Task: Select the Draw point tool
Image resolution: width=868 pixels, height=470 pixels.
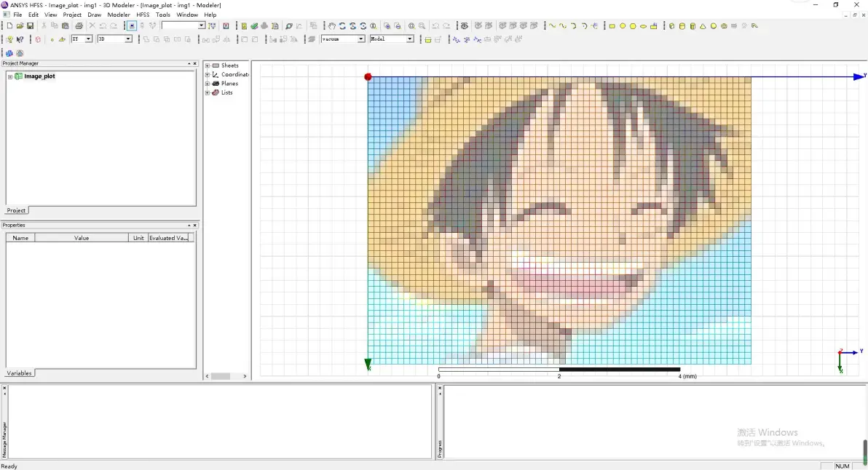Action: tap(52, 39)
